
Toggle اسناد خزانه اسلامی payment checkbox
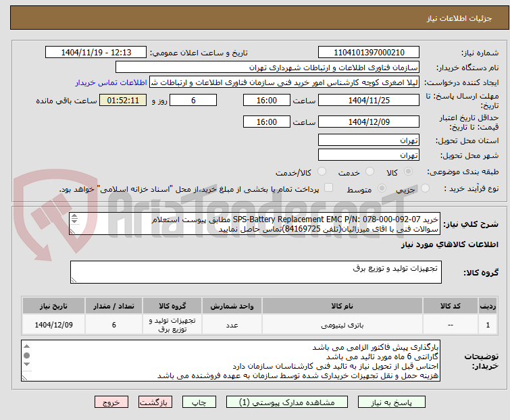tap(329, 188)
